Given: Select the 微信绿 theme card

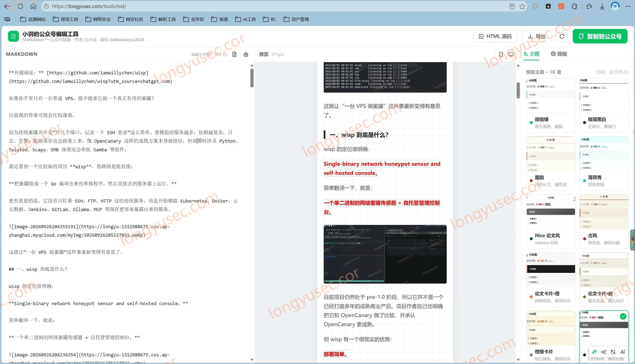Looking at the screenshot, I should 551,105.
